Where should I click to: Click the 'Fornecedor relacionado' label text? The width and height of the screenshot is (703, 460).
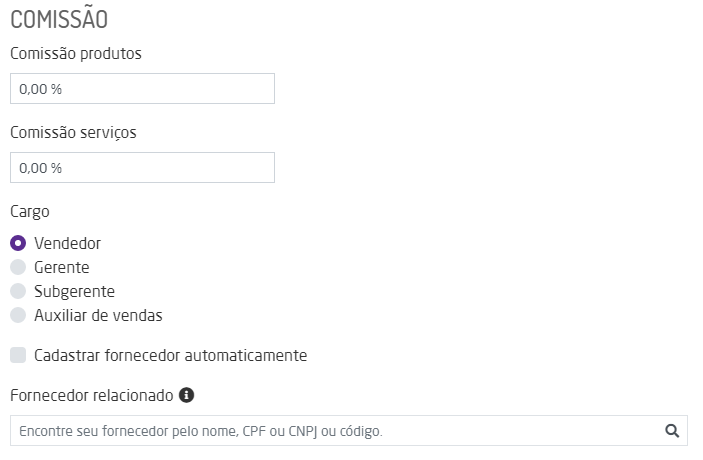coord(92,395)
